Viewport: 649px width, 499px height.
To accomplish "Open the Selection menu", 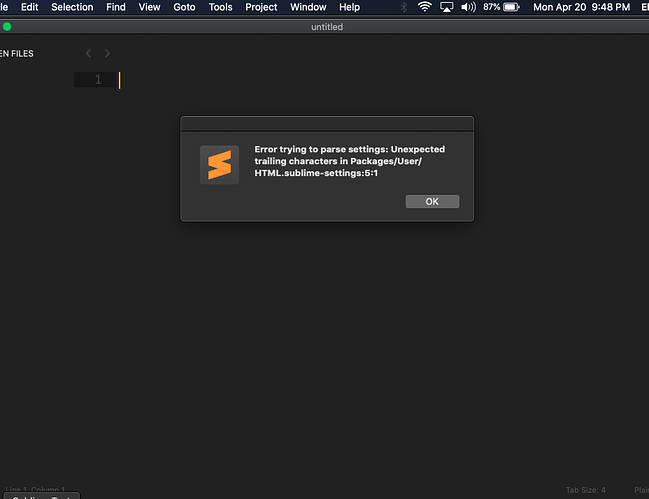I will click(x=72, y=7).
